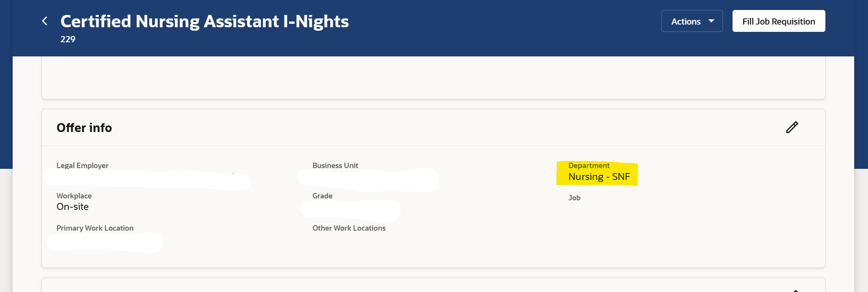The height and width of the screenshot is (292, 868).
Task: Edit Offer info with the pencil icon
Action: 792,127
